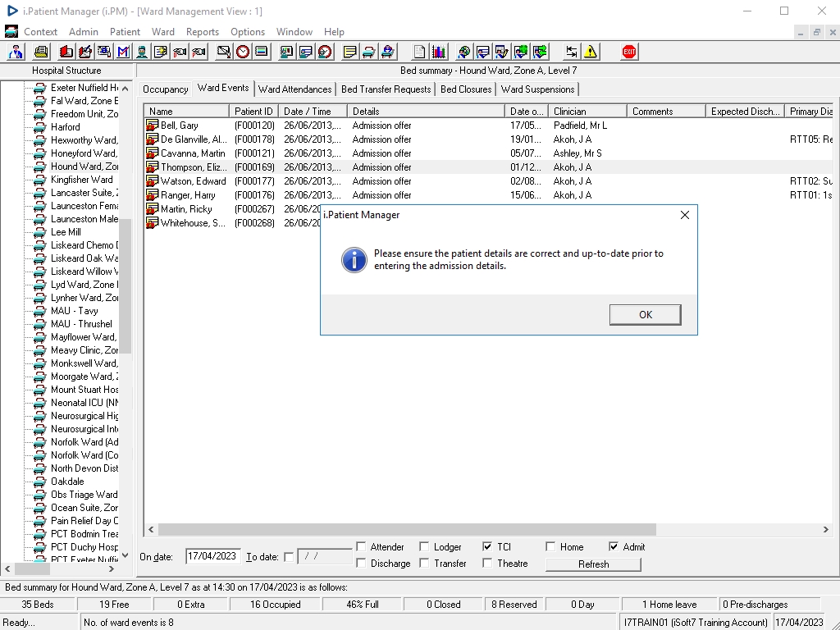Click the hospital tree vertical scrollbar thumb
840x630 pixels.
pos(125,286)
